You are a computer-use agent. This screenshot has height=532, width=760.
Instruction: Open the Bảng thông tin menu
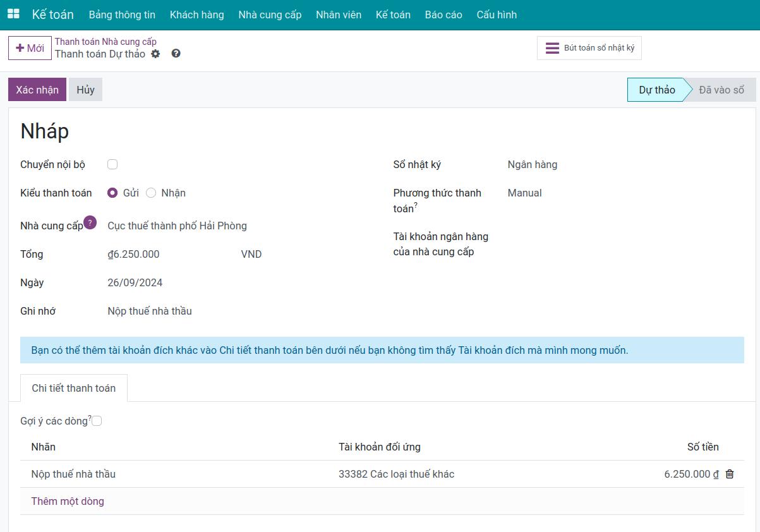click(122, 15)
